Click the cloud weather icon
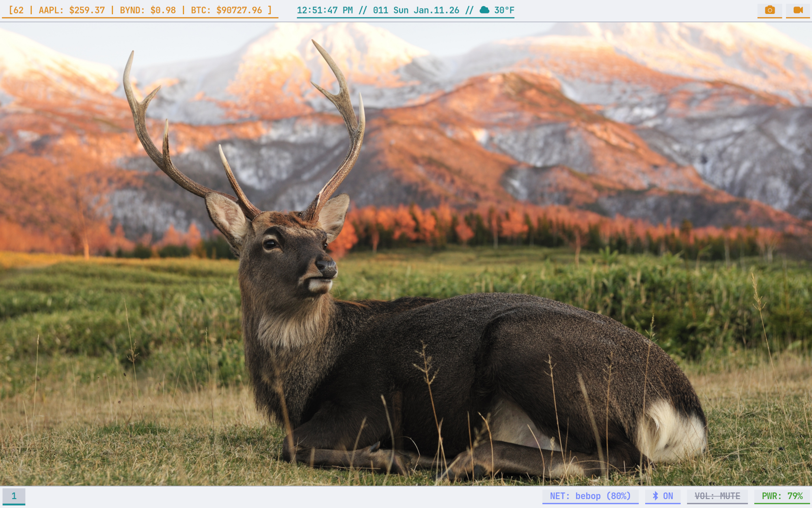812x508 pixels. point(484,10)
